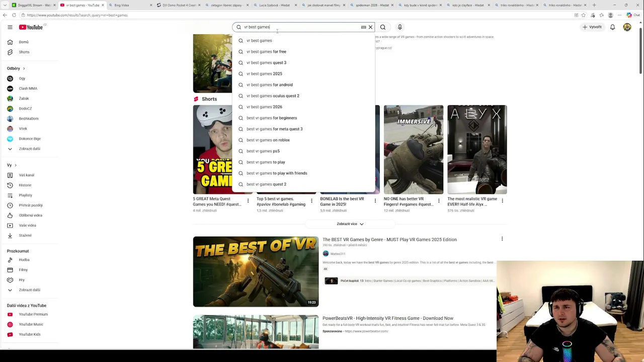Open the BedAkaDom channel
644x362 pixels.
pos(29,119)
